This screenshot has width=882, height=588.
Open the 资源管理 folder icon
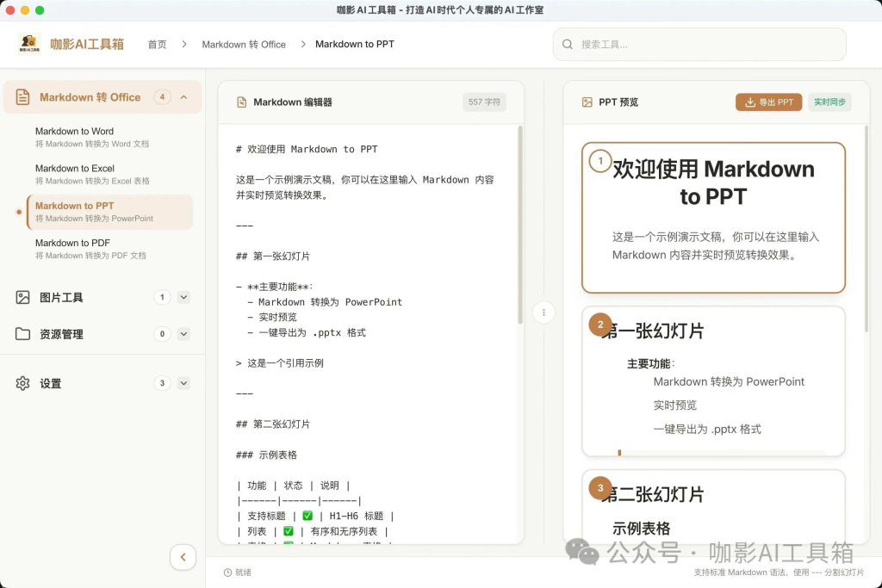click(22, 334)
